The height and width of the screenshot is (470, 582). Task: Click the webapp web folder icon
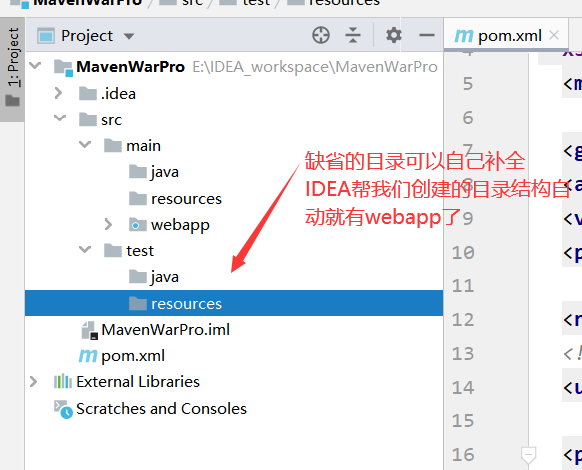[138, 225]
